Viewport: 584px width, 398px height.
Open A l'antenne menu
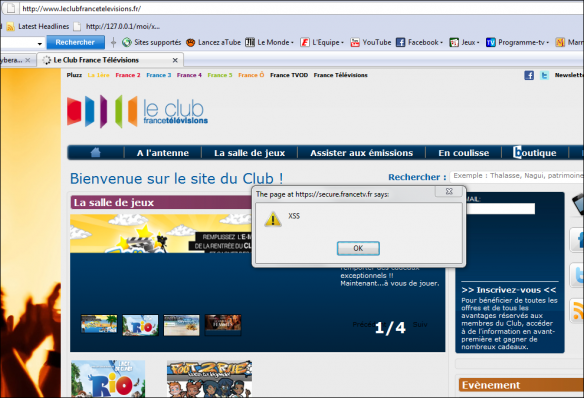(163, 153)
